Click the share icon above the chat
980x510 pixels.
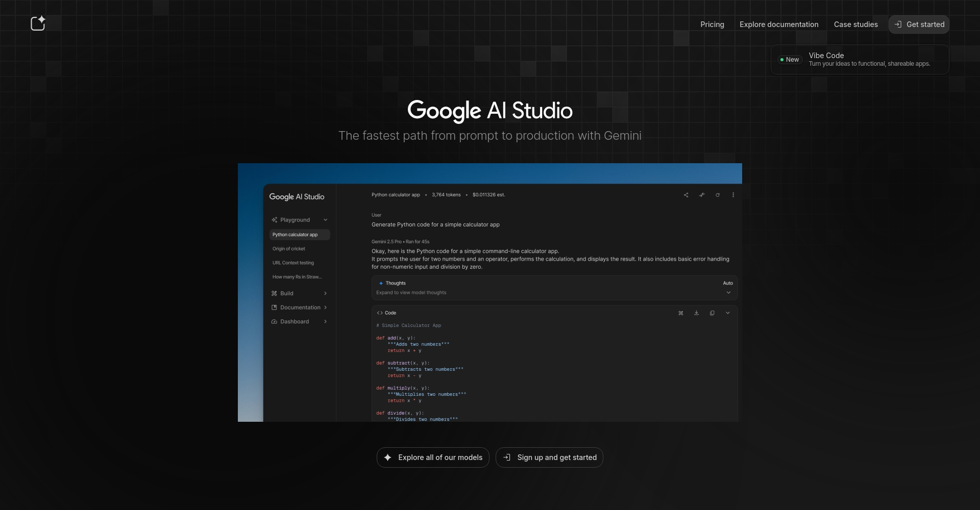coord(686,195)
